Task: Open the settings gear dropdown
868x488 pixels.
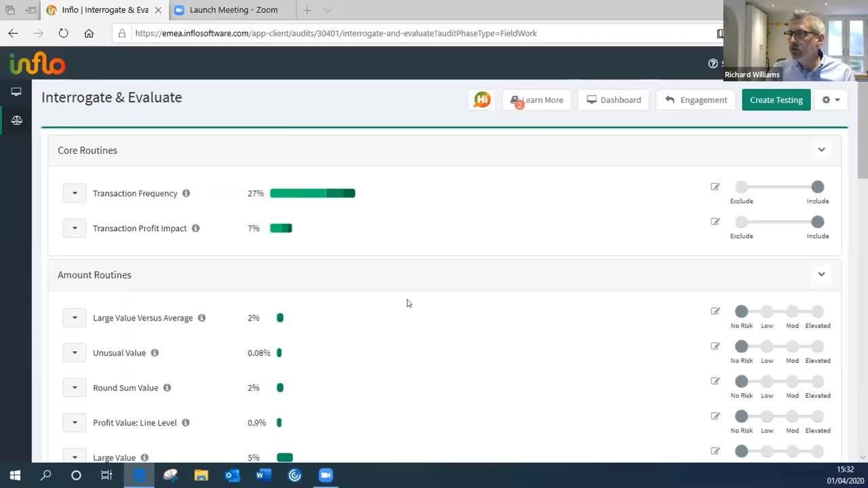Action: (831, 100)
